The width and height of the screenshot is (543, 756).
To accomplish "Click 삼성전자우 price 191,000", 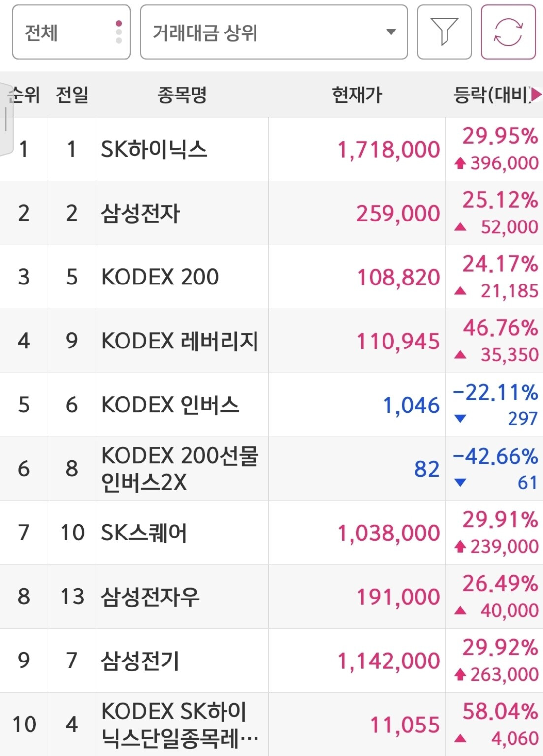I will coord(398,597).
